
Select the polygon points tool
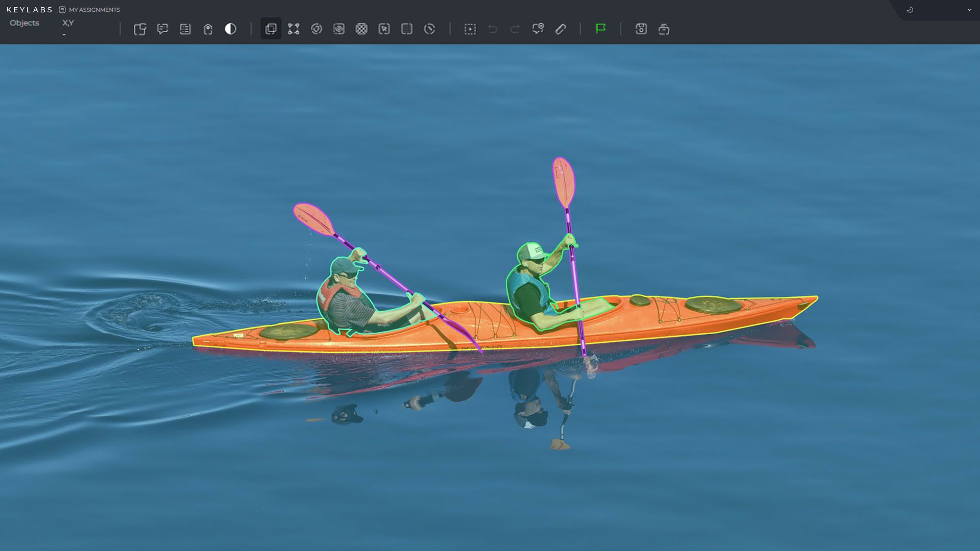293,29
